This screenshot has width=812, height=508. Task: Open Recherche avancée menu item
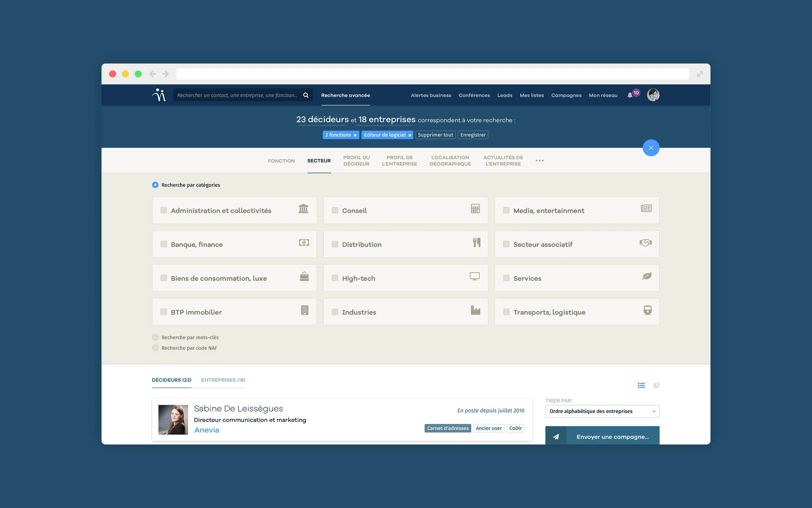(x=345, y=96)
